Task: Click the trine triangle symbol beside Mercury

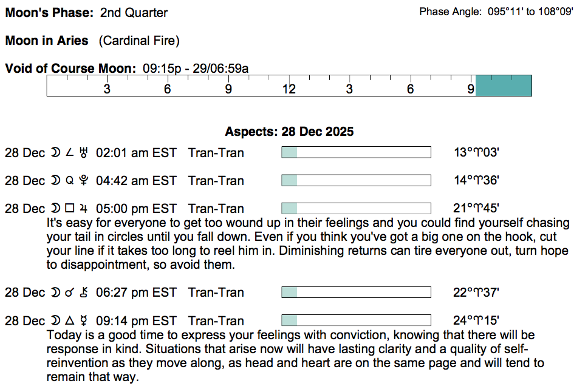Action: pyautogui.click(x=69, y=320)
